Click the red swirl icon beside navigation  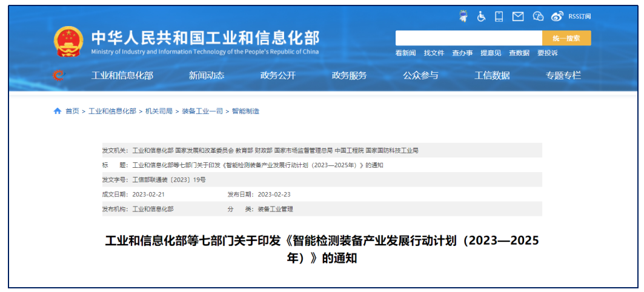coord(59,75)
